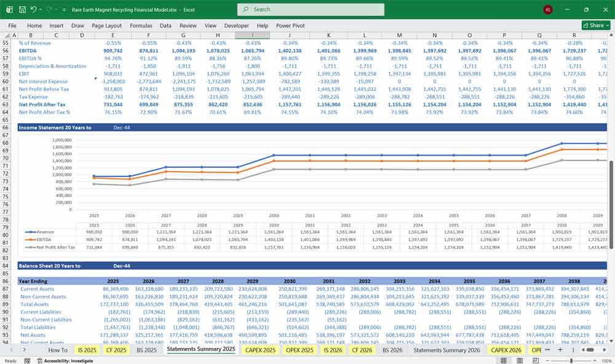The width and height of the screenshot is (615, 364).
Task: Undo the last action
Action: click(x=36, y=9)
